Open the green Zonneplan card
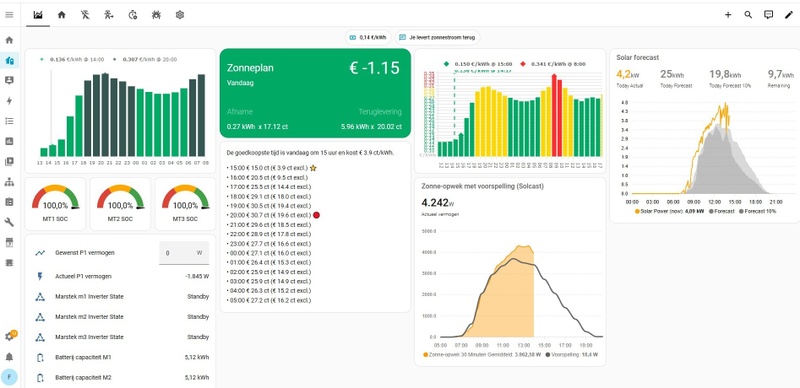800x388 pixels. tap(315, 93)
